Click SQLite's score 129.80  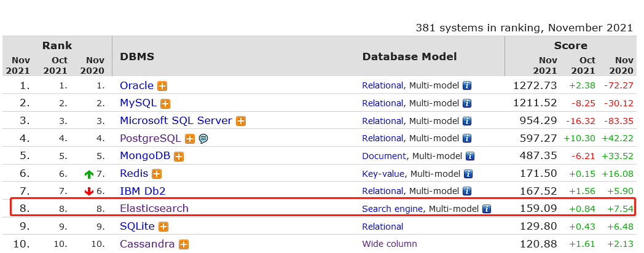[539, 227]
